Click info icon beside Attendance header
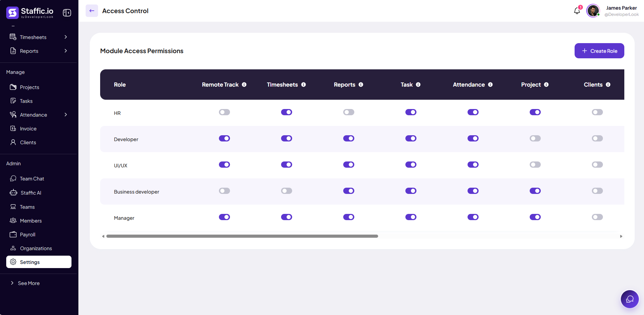The width and height of the screenshot is (644, 315). coord(490,85)
